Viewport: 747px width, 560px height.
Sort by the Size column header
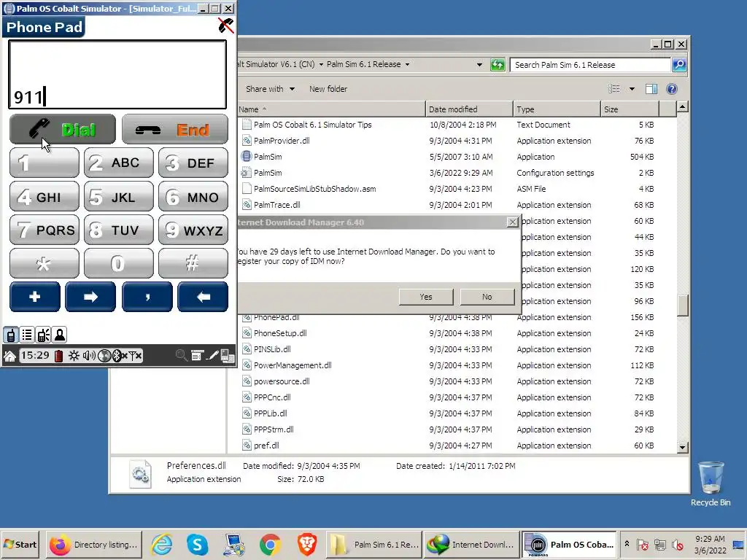[x=630, y=109]
